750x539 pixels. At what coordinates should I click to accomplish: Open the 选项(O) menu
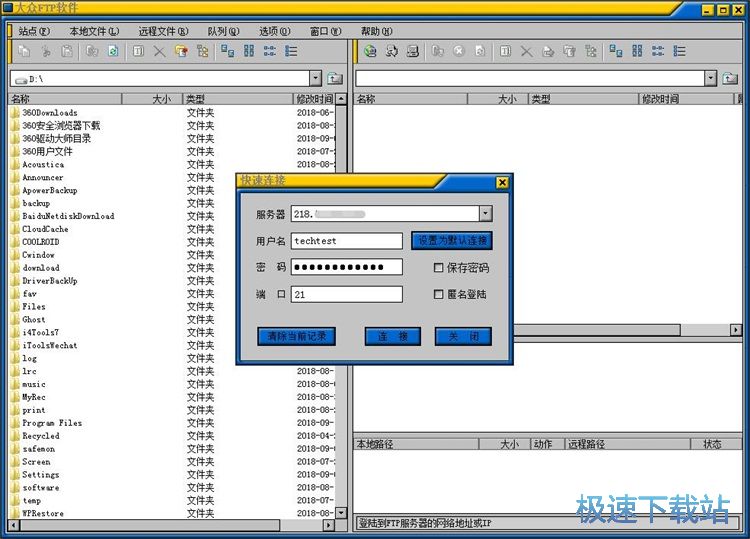point(275,32)
